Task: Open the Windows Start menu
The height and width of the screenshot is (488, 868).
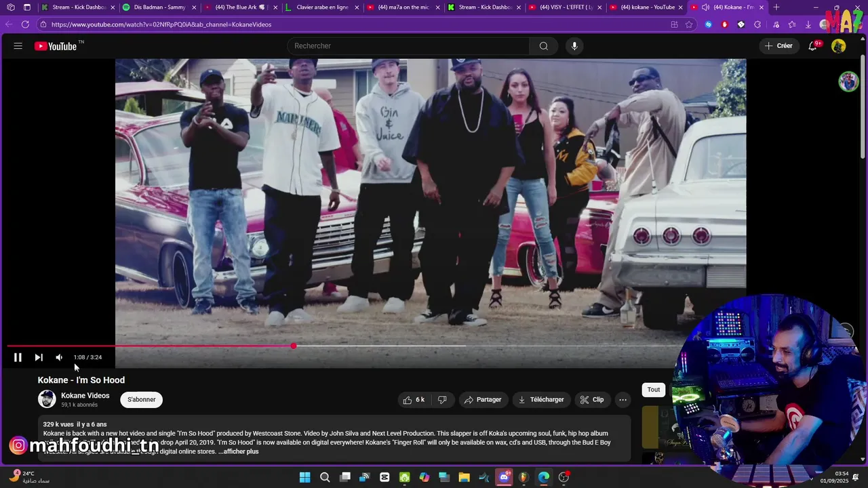Action: [305, 477]
